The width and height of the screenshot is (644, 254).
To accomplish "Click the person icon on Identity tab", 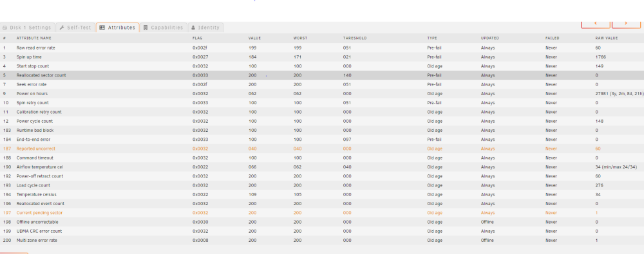I will click(x=193, y=28).
